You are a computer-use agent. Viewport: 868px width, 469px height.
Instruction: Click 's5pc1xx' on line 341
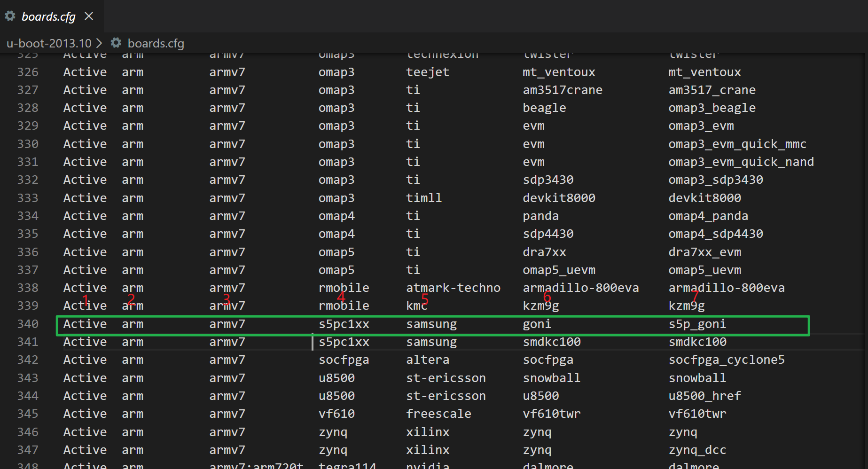pyautogui.click(x=344, y=342)
